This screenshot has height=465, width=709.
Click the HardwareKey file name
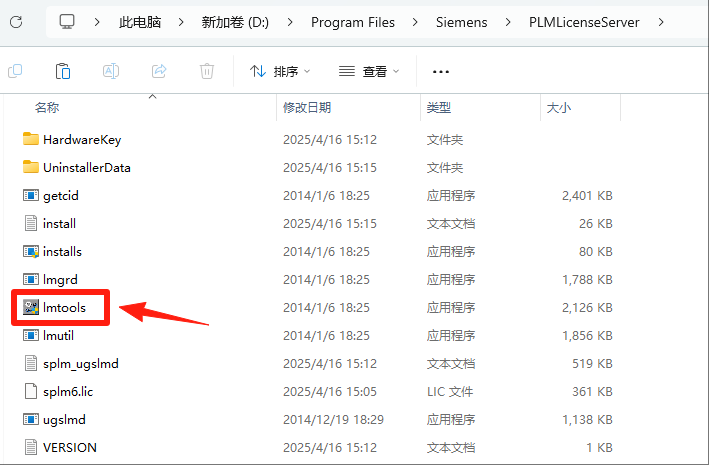[82, 140]
